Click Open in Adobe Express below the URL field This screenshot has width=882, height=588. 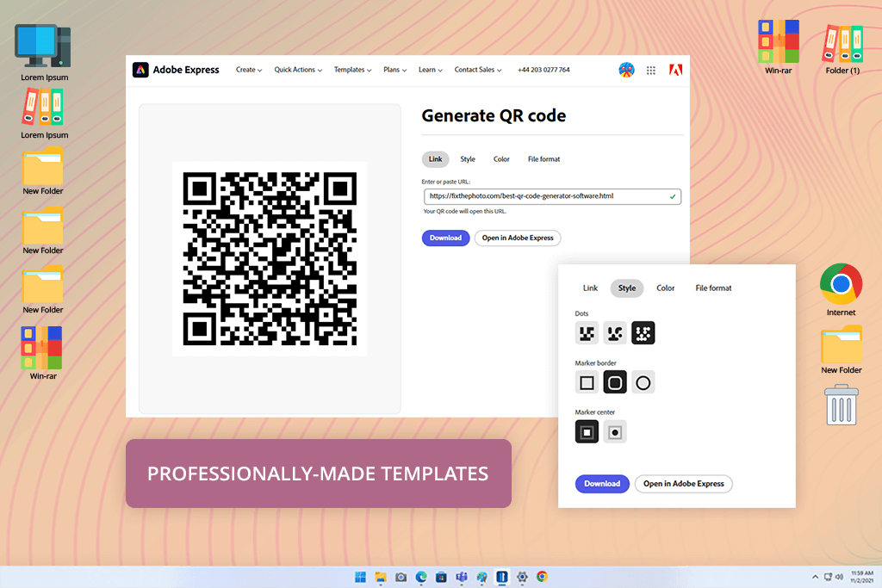tap(518, 238)
